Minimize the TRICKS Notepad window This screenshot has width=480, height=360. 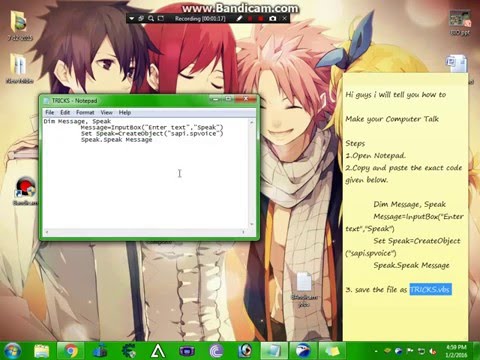[x=216, y=99]
